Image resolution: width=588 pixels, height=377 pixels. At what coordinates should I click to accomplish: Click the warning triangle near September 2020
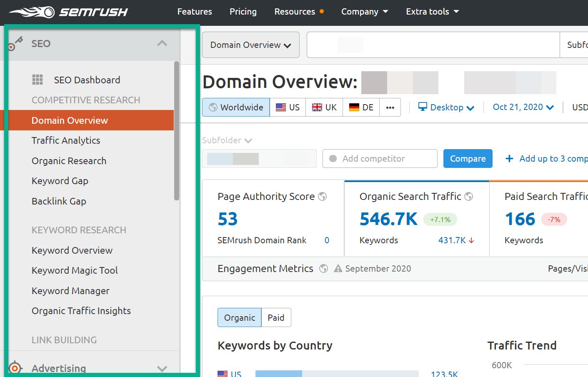(338, 269)
